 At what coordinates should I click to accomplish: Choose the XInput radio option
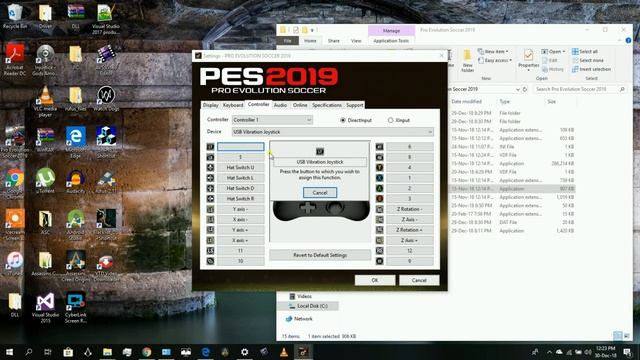coord(391,120)
